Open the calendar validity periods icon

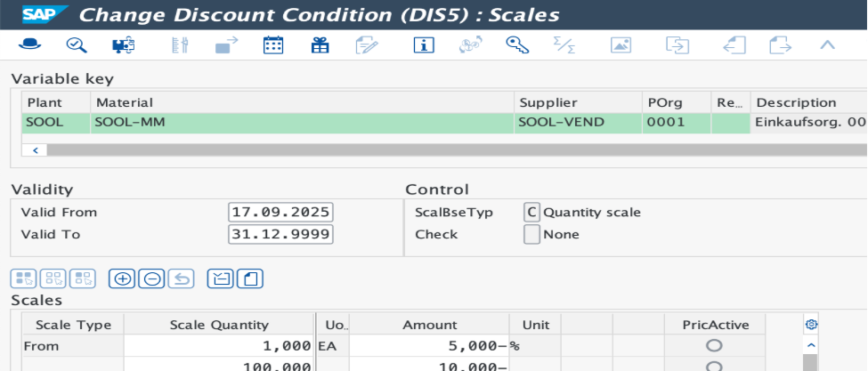pos(273,44)
